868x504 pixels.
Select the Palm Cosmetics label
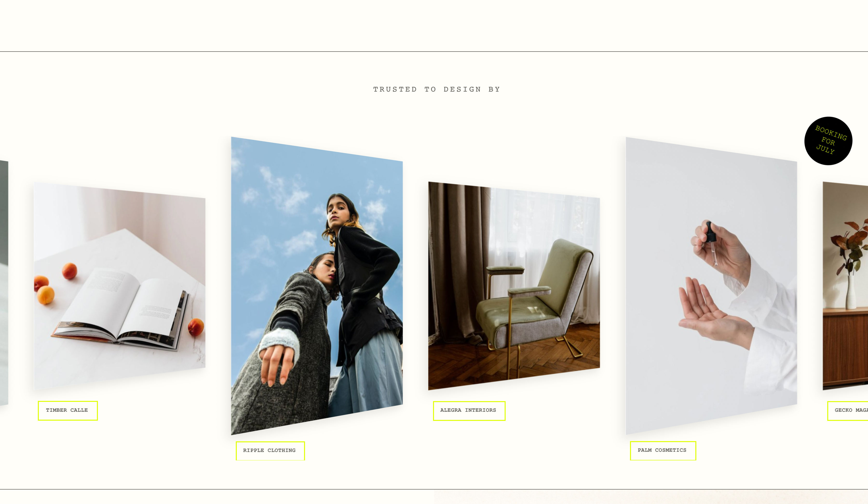(663, 451)
